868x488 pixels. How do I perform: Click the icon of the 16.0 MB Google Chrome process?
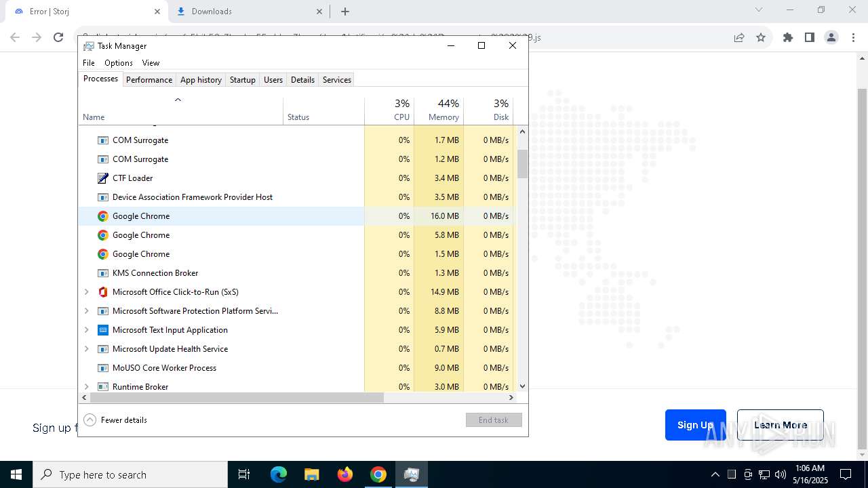[x=103, y=216]
